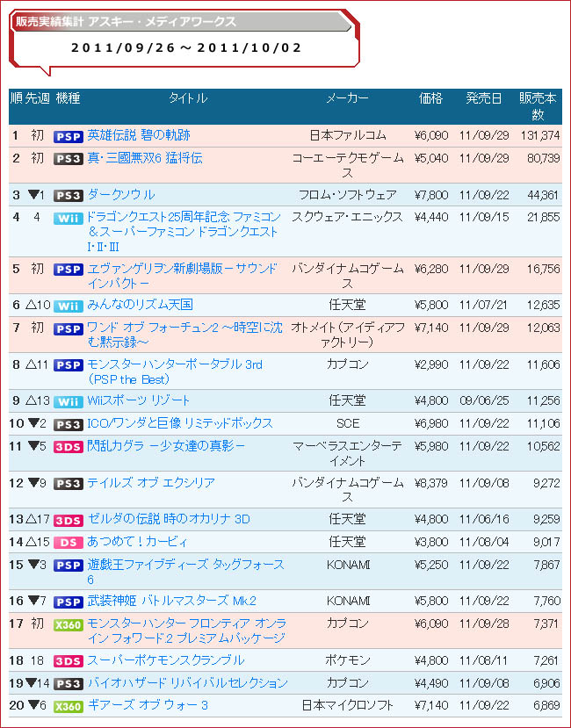Follow the みんなのリズム天国 link
Screen dimensions: 571x728
140,305
